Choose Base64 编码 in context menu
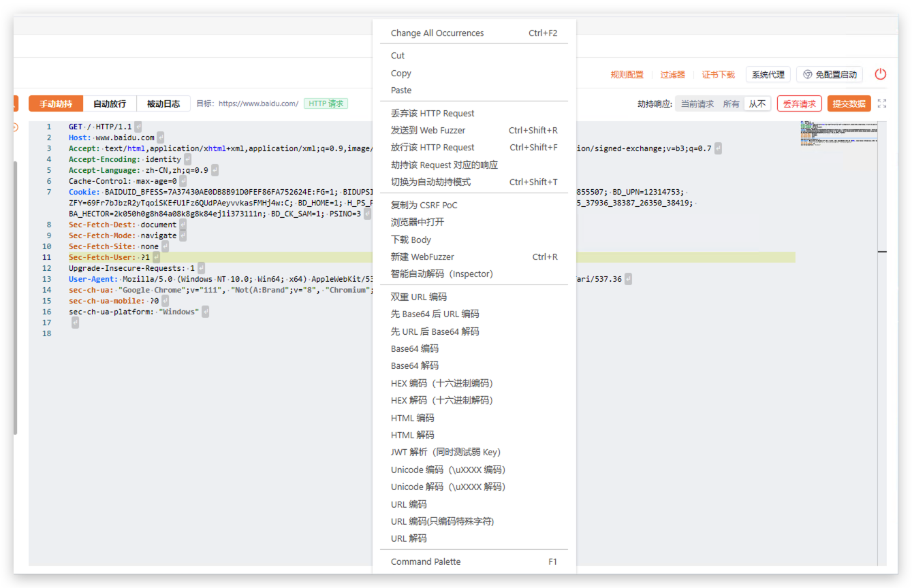912x588 pixels. [x=414, y=348]
